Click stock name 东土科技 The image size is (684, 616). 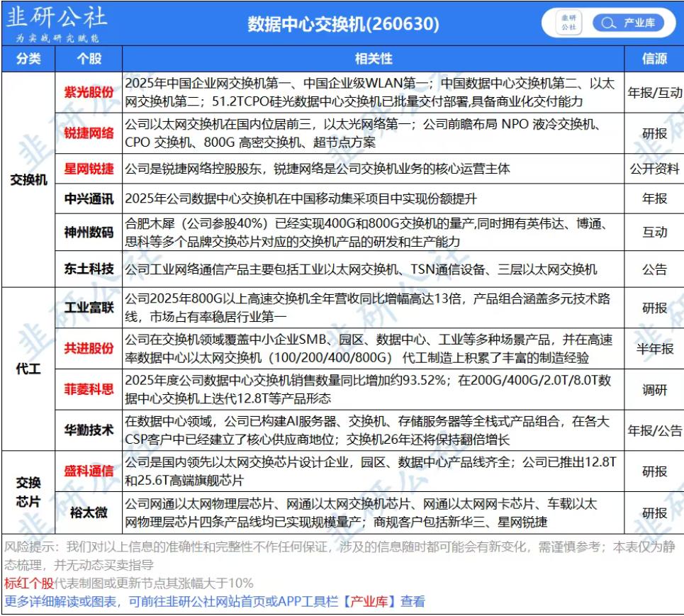tap(89, 269)
